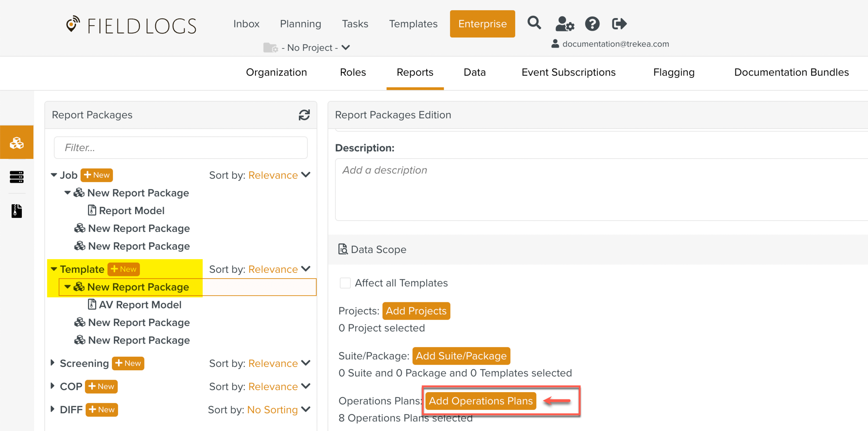Expand the COP tree section
The height and width of the screenshot is (431, 868).
click(x=53, y=386)
